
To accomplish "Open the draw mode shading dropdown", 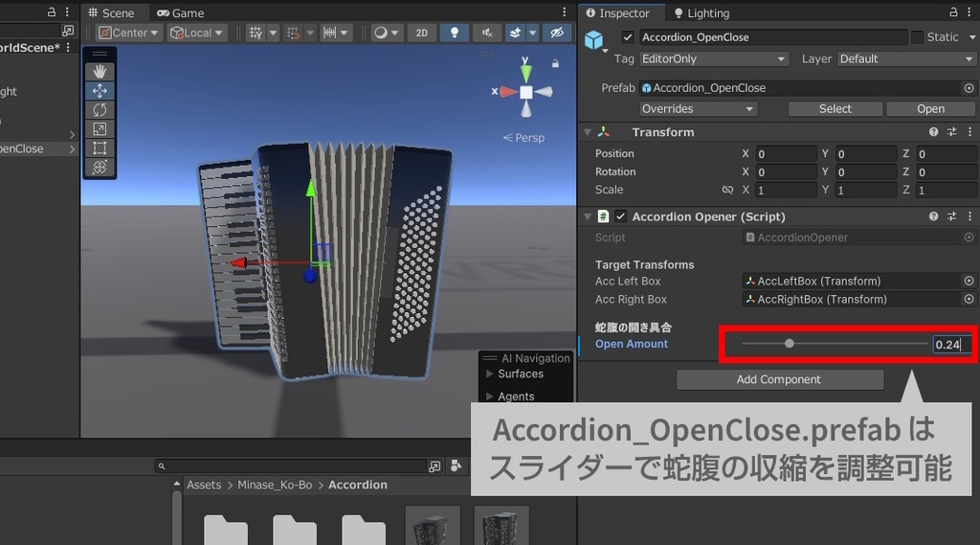I will (387, 33).
